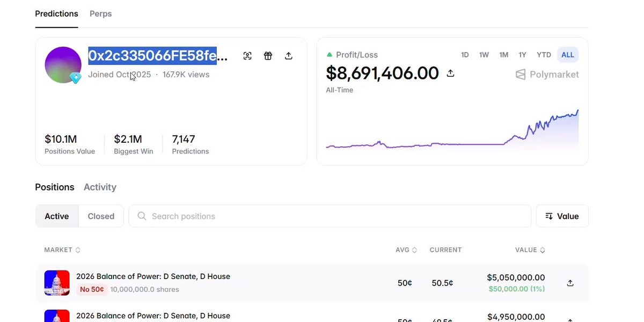Click the $4,950,000.00 position value
The width and height of the screenshot is (644, 322).
(516, 317)
